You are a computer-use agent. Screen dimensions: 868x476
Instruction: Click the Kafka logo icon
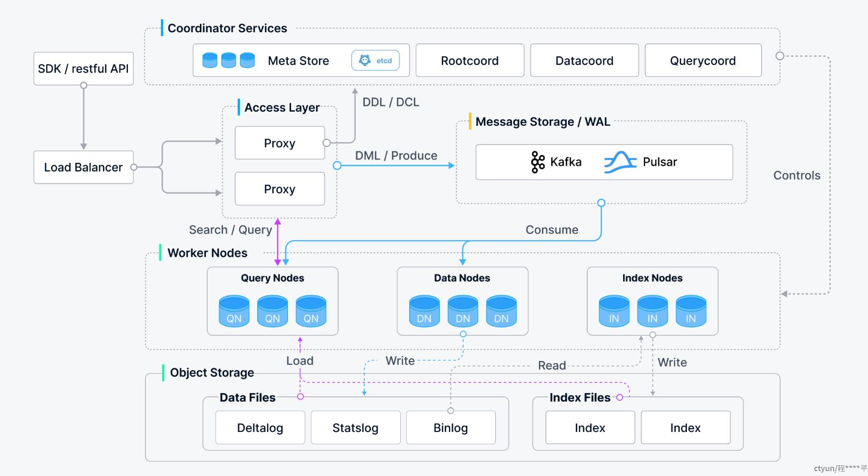(538, 162)
